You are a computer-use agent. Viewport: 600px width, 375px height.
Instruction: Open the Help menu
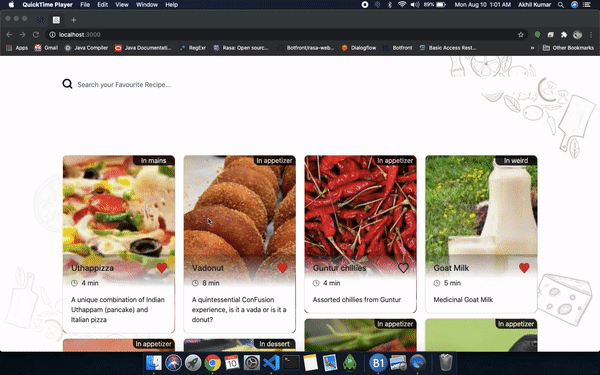(171, 5)
